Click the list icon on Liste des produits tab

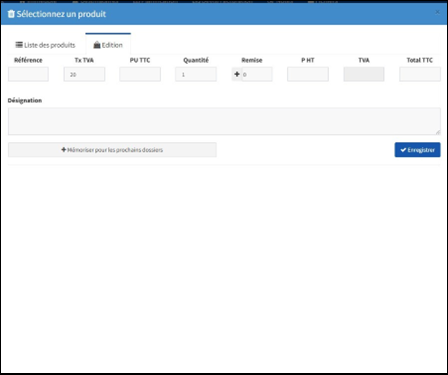[x=19, y=45]
